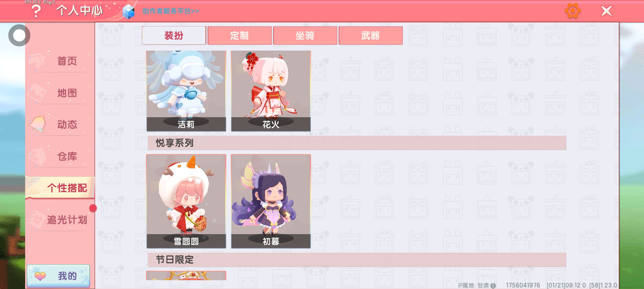The image size is (644, 289).
Task: Select the 首页 home sidebar item
Action: click(x=60, y=61)
